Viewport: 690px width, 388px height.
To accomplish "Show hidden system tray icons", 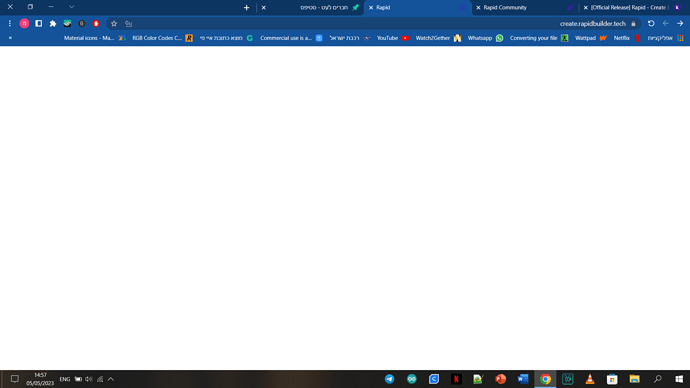I will 111,379.
